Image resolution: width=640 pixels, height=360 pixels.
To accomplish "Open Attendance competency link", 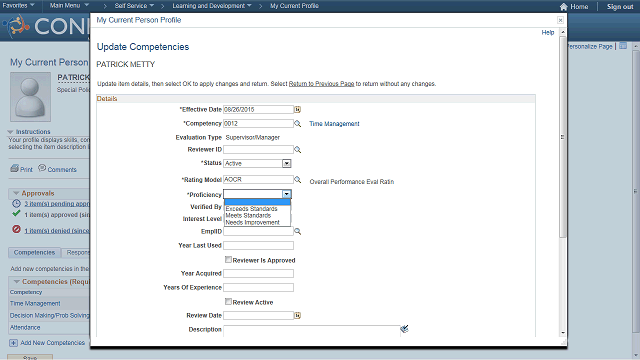I will [x=25, y=327].
